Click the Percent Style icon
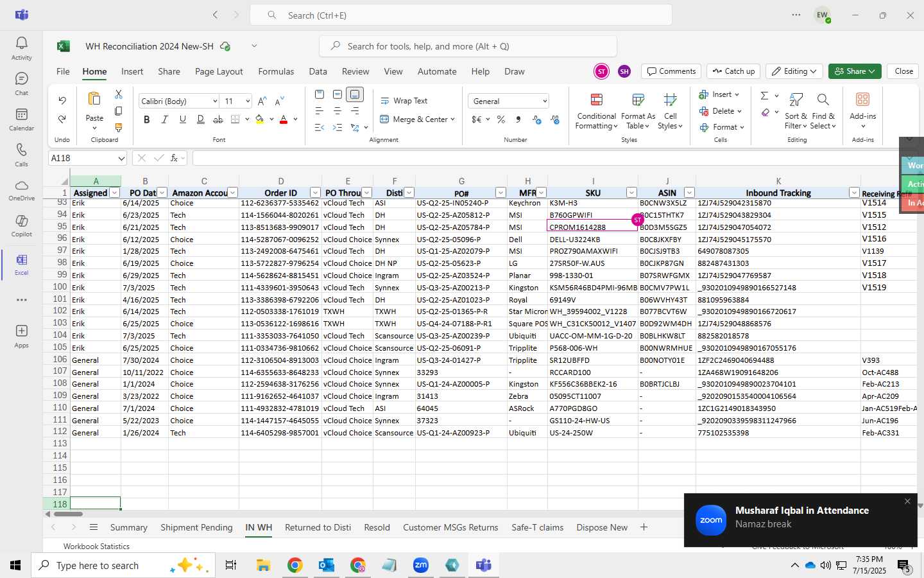 coord(501,119)
